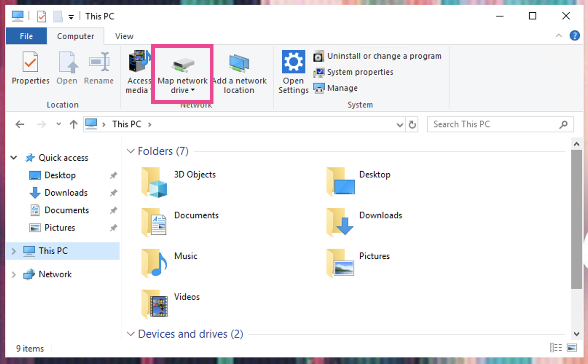Click Open Settings gear icon

click(x=293, y=62)
